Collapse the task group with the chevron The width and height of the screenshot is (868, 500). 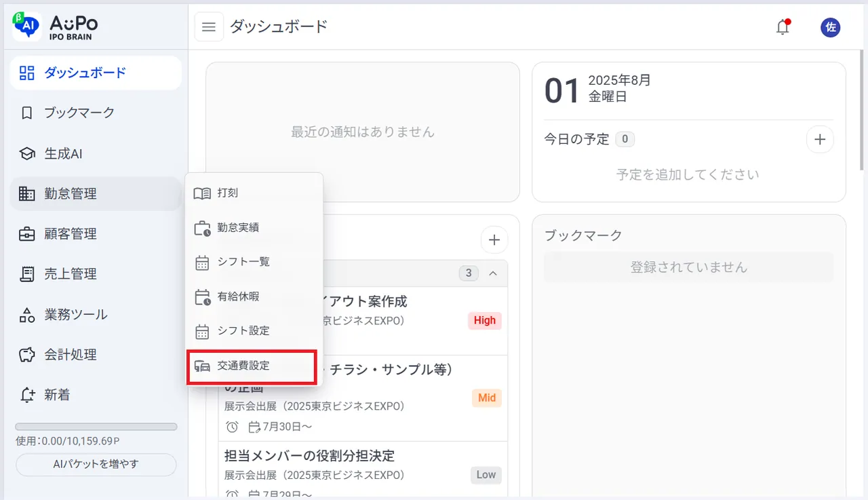coord(493,273)
